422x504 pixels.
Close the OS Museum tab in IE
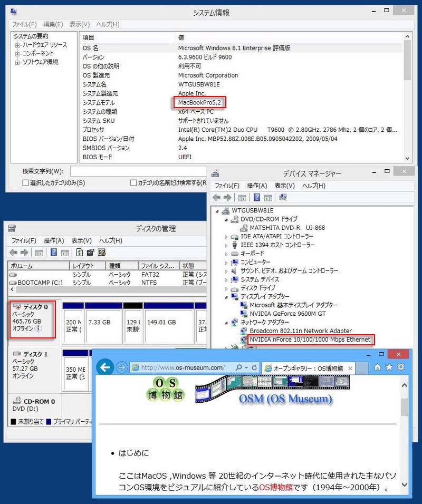click(x=350, y=369)
